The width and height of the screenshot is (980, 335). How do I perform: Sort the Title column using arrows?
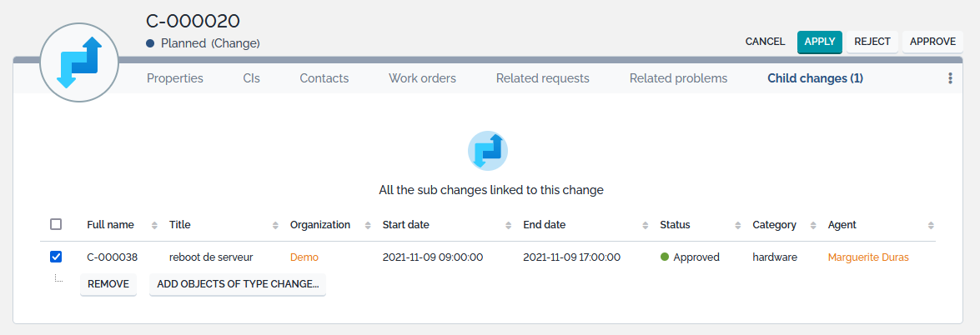click(275, 226)
